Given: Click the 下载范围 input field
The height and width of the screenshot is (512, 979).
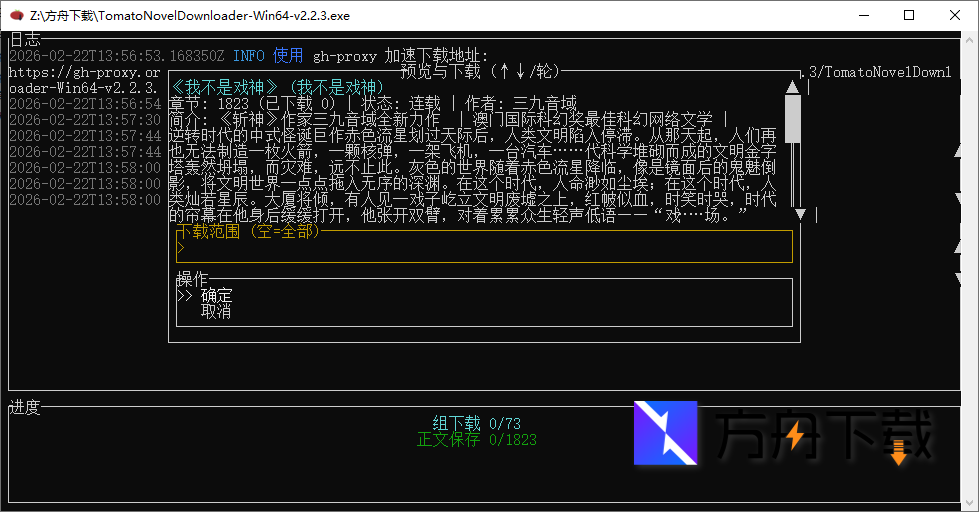Looking at the screenshot, I should point(484,247).
